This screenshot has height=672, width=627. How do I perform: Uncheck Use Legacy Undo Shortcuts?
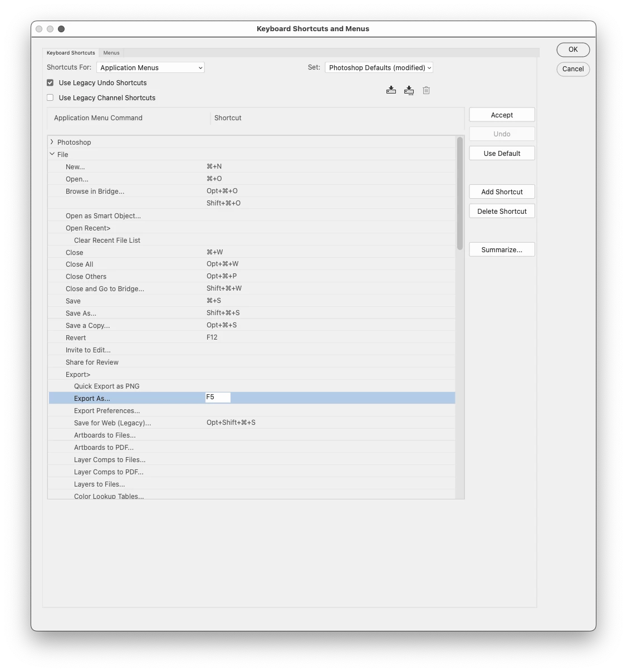[x=50, y=82]
